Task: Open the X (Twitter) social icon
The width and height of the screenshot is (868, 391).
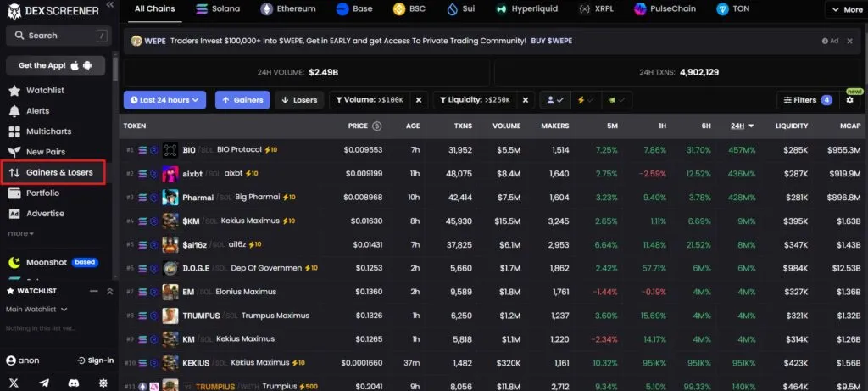Action: (x=14, y=383)
